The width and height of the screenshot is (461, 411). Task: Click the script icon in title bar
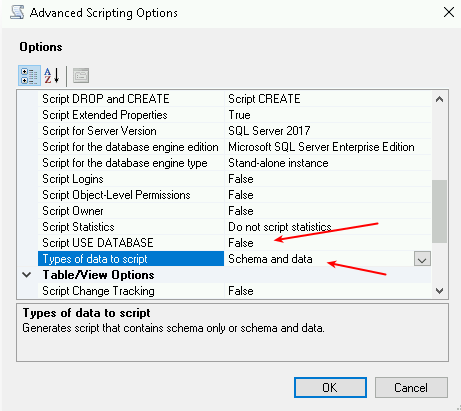(x=17, y=12)
